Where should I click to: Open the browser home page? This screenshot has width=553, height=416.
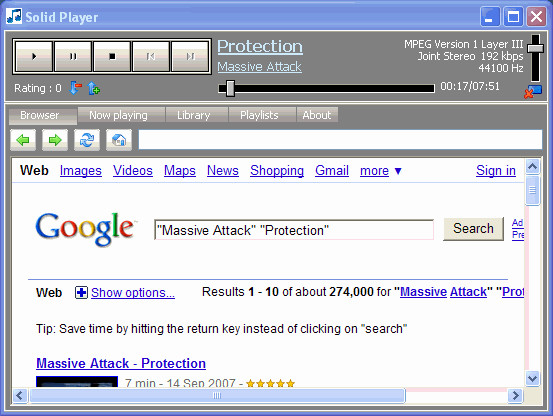(119, 140)
